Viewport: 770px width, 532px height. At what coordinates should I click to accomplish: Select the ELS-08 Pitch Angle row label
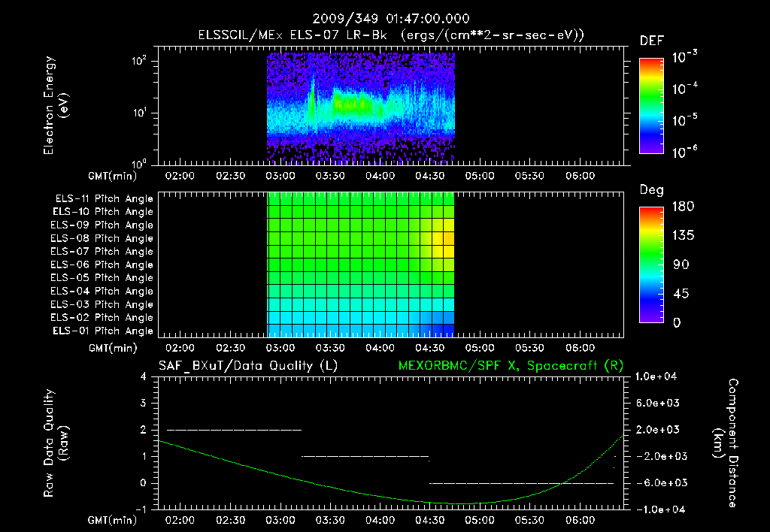[102, 238]
